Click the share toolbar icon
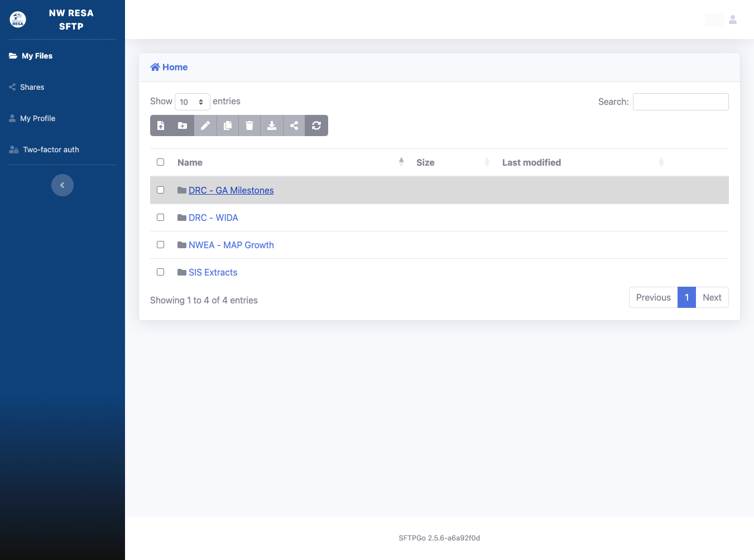 (294, 125)
